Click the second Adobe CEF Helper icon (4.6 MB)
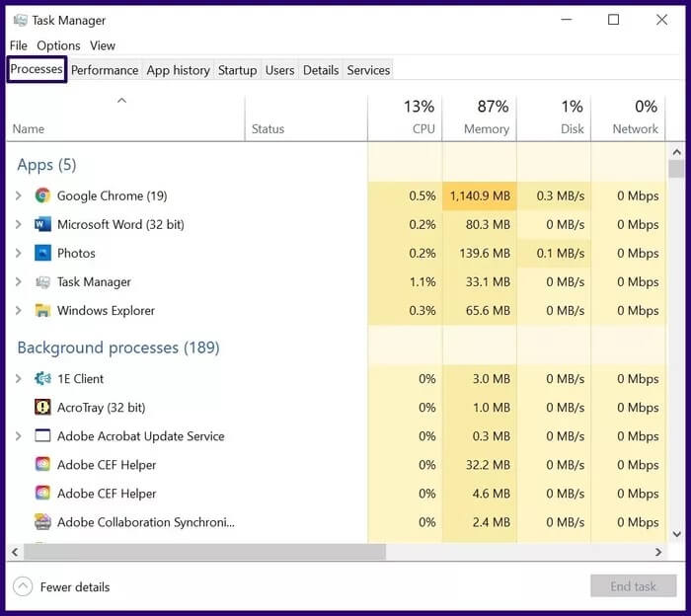Image resolution: width=691 pixels, height=616 pixels. point(42,493)
